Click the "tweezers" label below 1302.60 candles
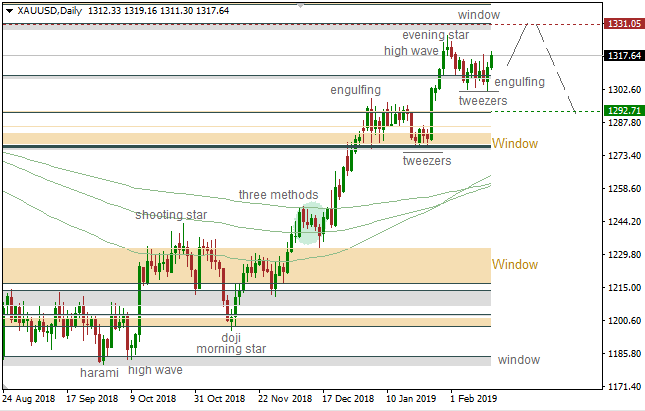 coord(483,100)
